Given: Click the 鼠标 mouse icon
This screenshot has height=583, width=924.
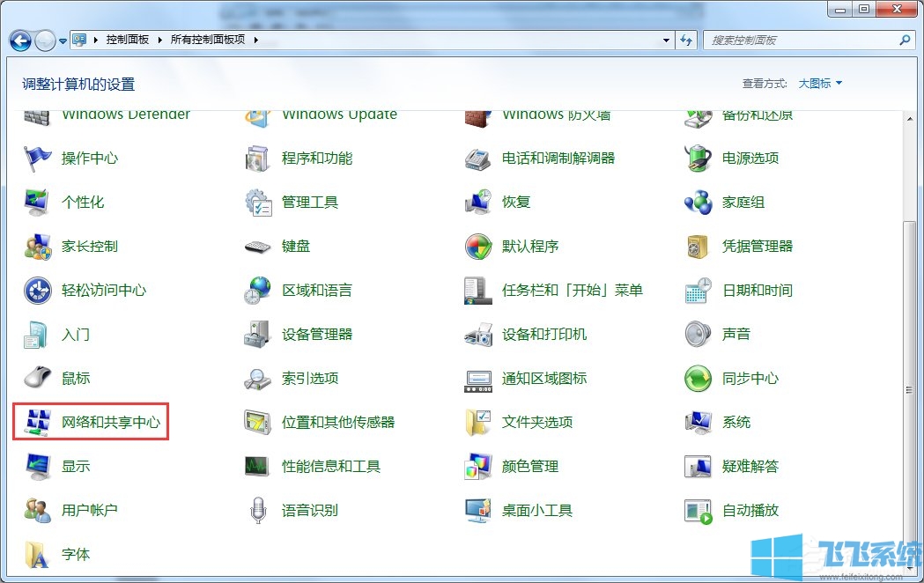Looking at the screenshot, I should 37,379.
